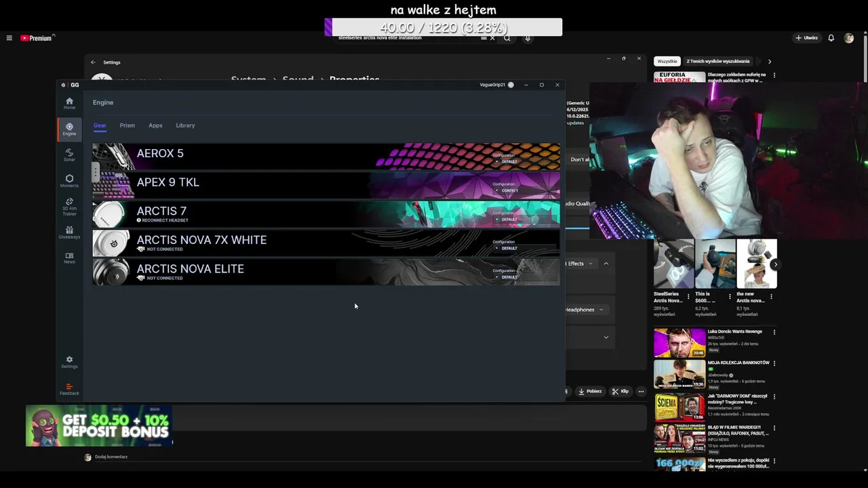Open YouTube notifications bell
Image resolution: width=868 pixels, height=488 pixels.
click(x=831, y=38)
